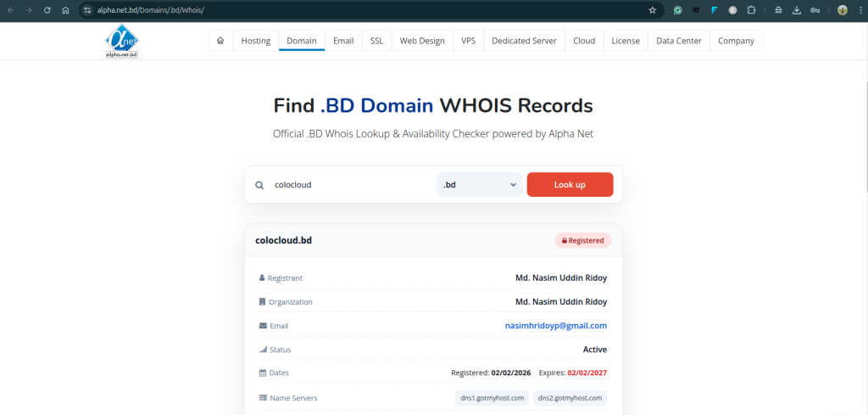
Task: Open the Domain menu
Action: (302, 41)
